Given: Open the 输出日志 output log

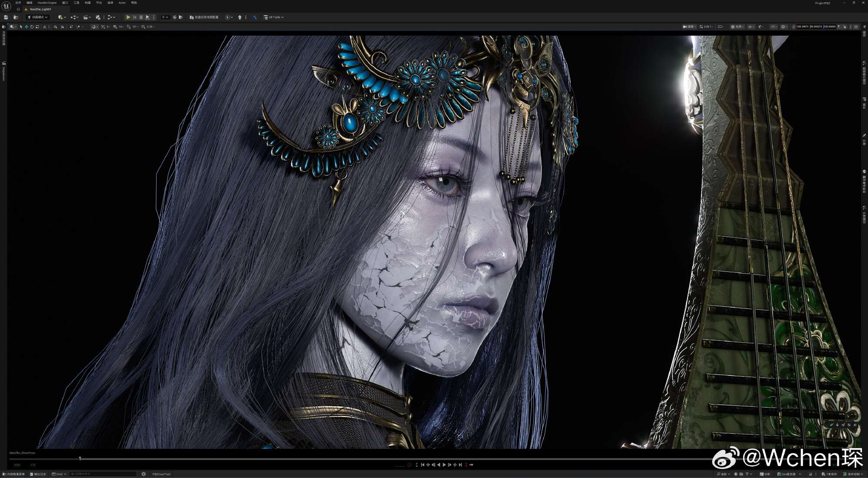Looking at the screenshot, I should point(38,474).
